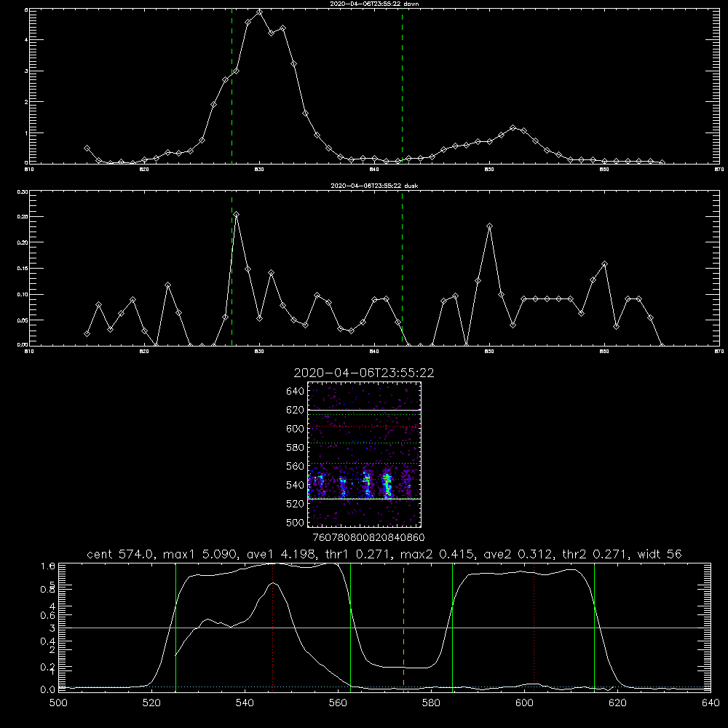Select the highest diamond marker in dawn plot

coord(260,12)
